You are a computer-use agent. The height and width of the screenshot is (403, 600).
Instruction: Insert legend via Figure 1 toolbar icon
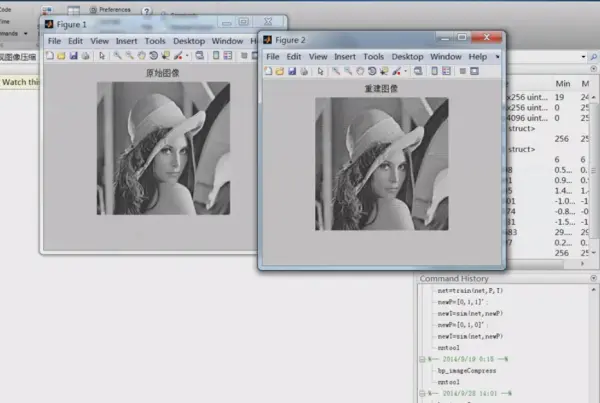point(228,55)
